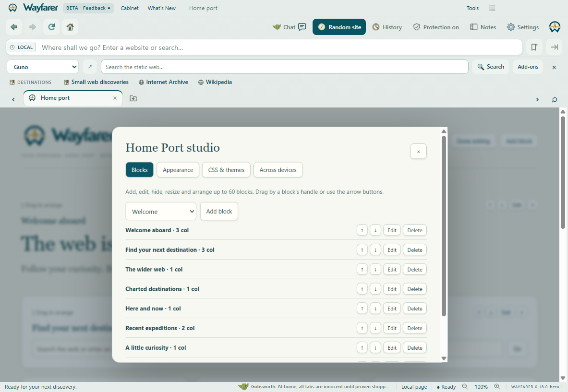Open Small web discoveries bookmark

[x=96, y=82]
